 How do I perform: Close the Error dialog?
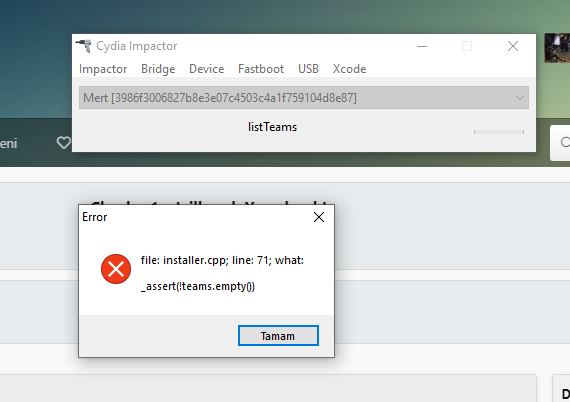pos(319,217)
